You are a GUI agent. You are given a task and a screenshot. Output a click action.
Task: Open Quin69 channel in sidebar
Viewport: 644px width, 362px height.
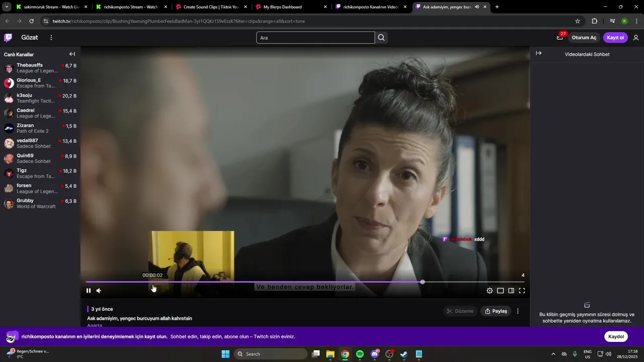tap(40, 158)
